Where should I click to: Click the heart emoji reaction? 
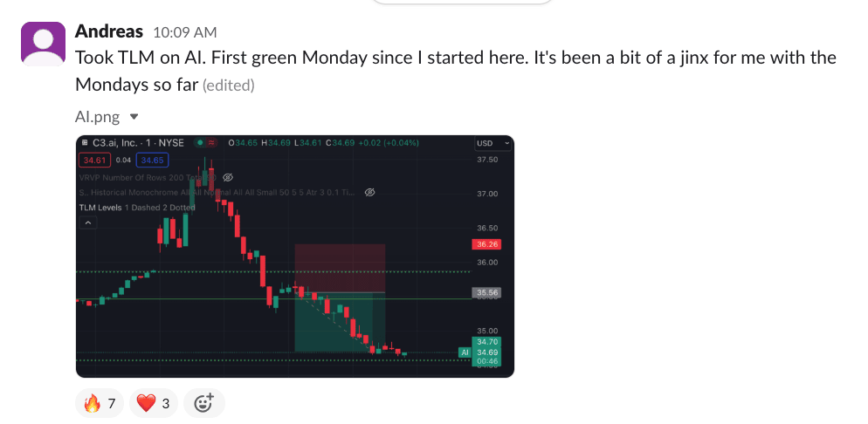click(155, 403)
